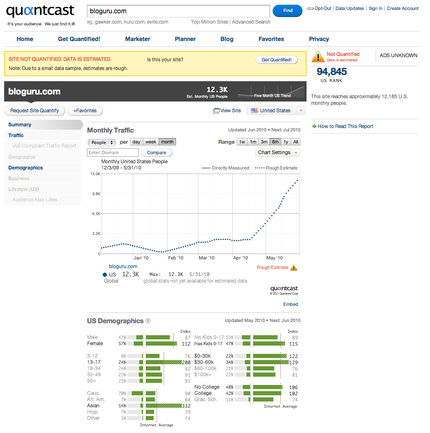Open the Create Account link
This screenshot has height=433, width=430.
403,8
